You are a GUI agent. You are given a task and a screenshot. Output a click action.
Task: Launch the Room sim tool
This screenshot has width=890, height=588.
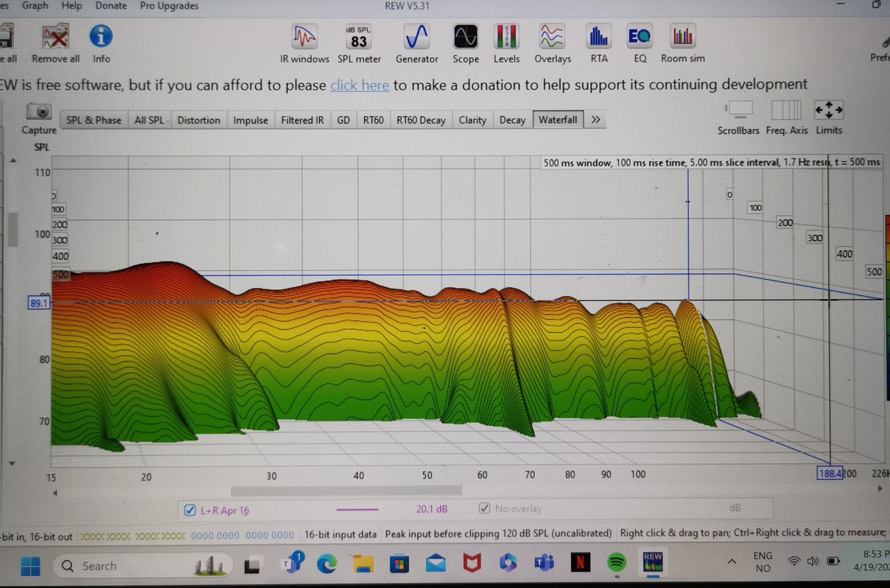(x=682, y=44)
